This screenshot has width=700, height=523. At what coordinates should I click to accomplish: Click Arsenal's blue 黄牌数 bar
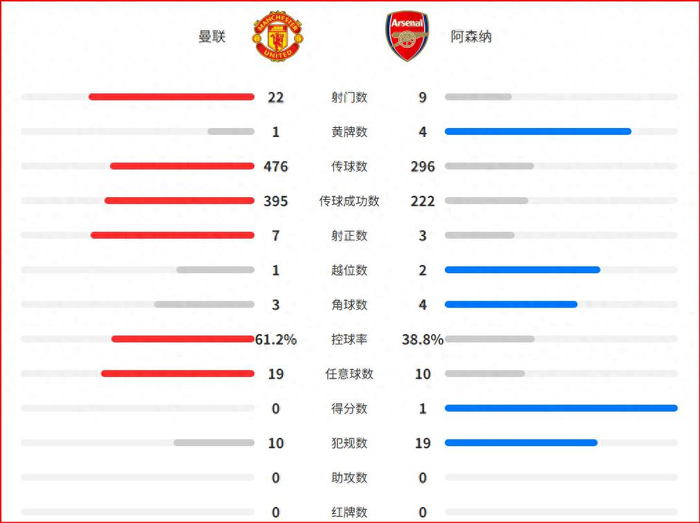(538, 131)
